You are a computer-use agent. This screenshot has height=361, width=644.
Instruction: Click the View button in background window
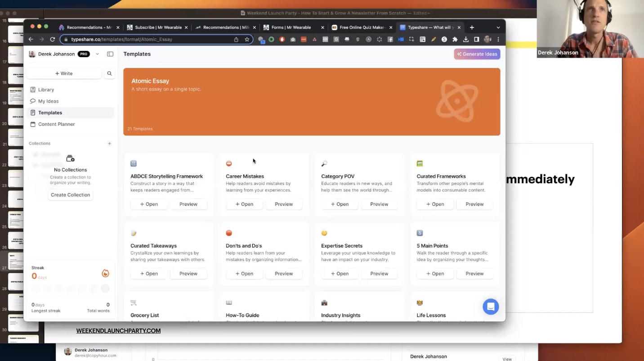507,359
